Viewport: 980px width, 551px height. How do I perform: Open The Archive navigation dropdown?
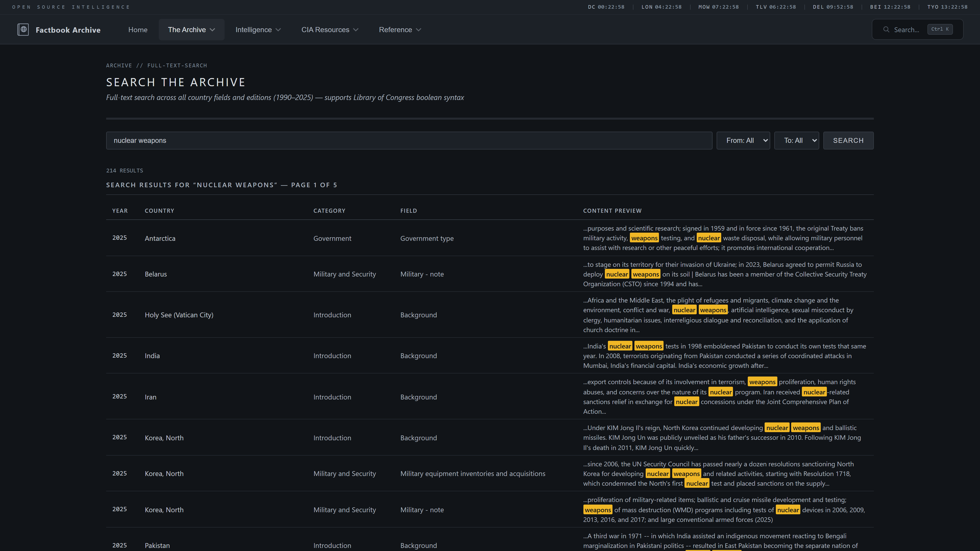[191, 29]
